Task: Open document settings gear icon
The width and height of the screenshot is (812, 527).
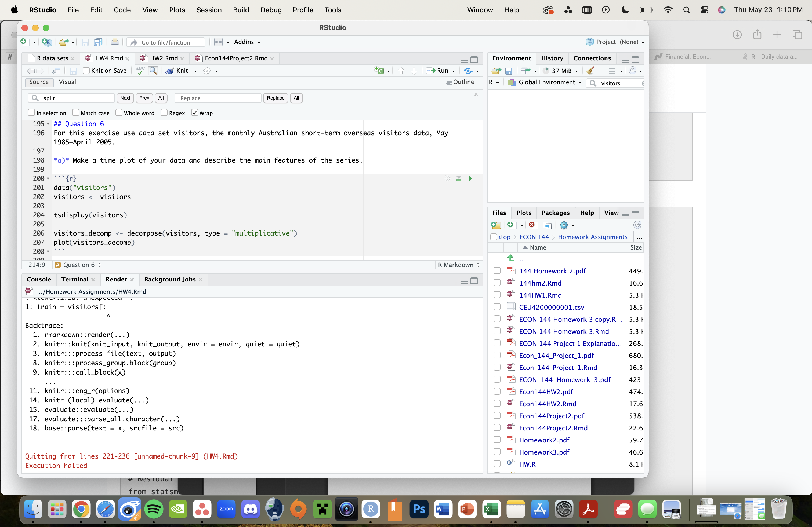Action: tap(207, 71)
